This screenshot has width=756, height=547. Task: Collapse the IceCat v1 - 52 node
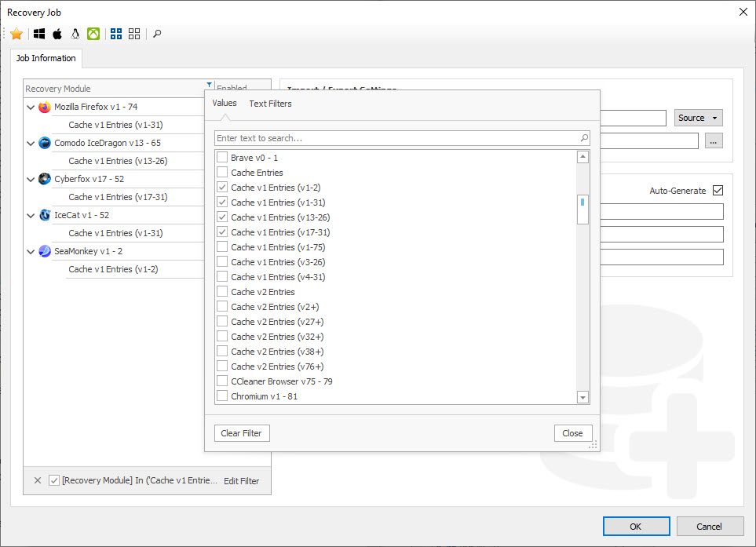click(31, 216)
